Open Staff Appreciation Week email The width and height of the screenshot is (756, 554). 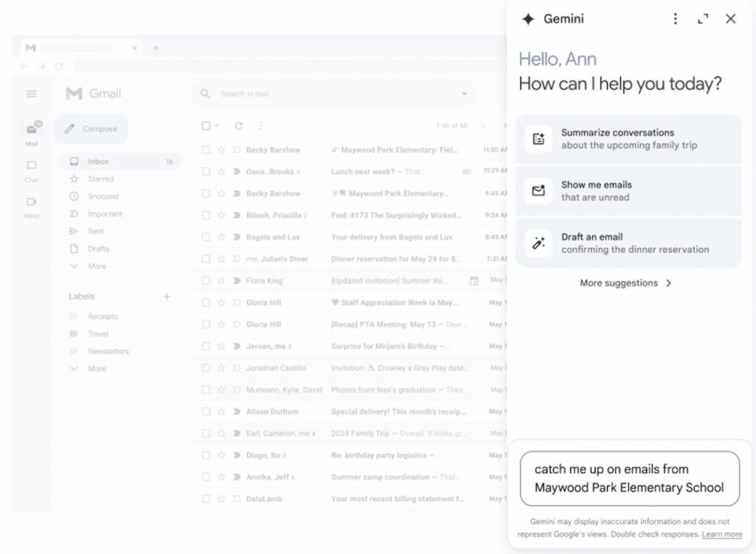click(349, 302)
